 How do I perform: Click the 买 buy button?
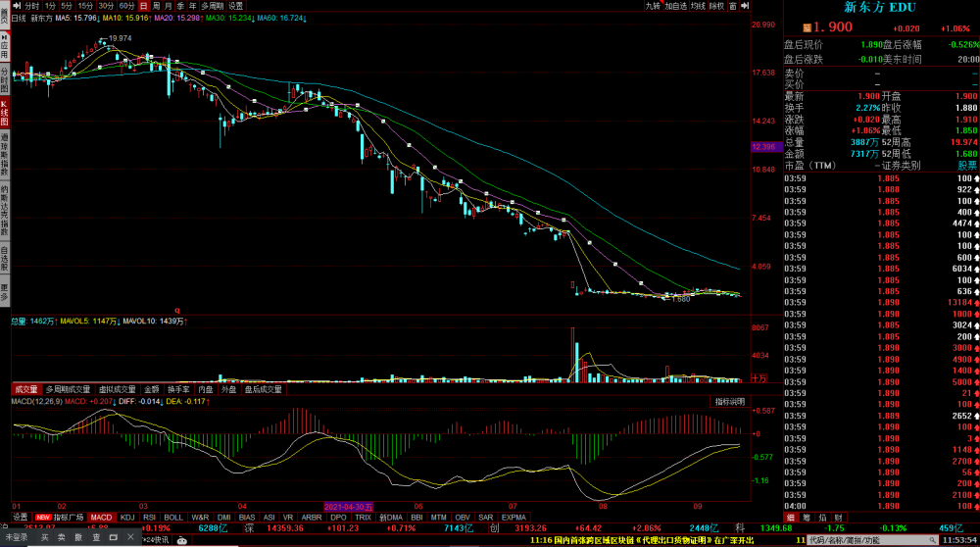[x=45, y=537]
